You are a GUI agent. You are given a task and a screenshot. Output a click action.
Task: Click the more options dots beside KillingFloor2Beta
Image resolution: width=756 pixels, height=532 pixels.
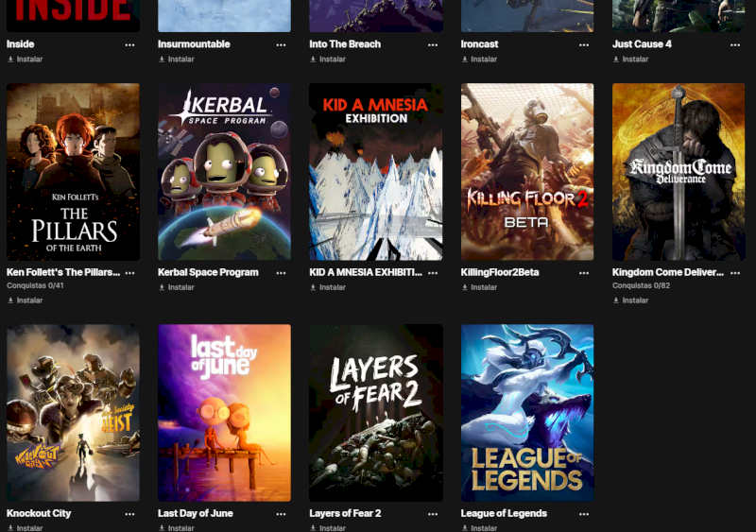(x=584, y=272)
